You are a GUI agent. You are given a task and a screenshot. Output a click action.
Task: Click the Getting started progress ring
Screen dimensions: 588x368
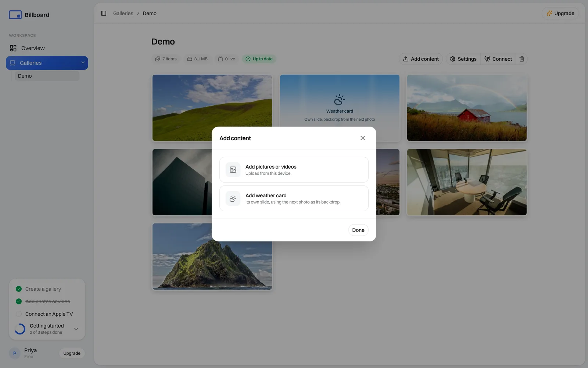click(20, 329)
